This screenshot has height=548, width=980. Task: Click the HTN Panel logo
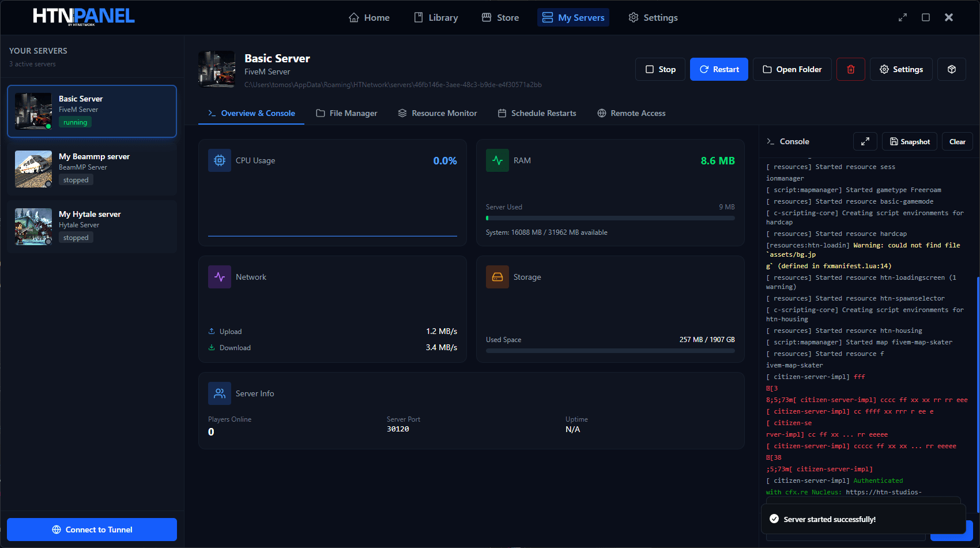click(84, 17)
